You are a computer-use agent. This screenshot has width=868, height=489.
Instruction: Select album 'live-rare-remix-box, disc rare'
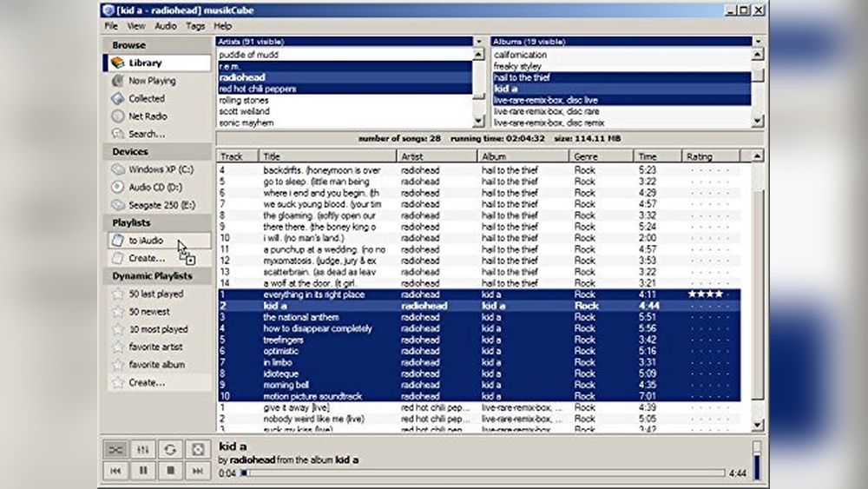coord(621,111)
